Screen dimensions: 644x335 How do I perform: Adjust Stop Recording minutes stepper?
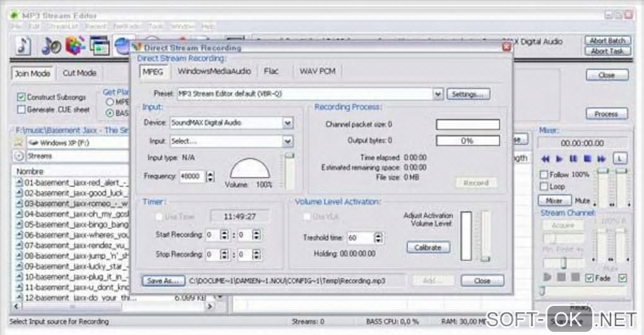257,255
